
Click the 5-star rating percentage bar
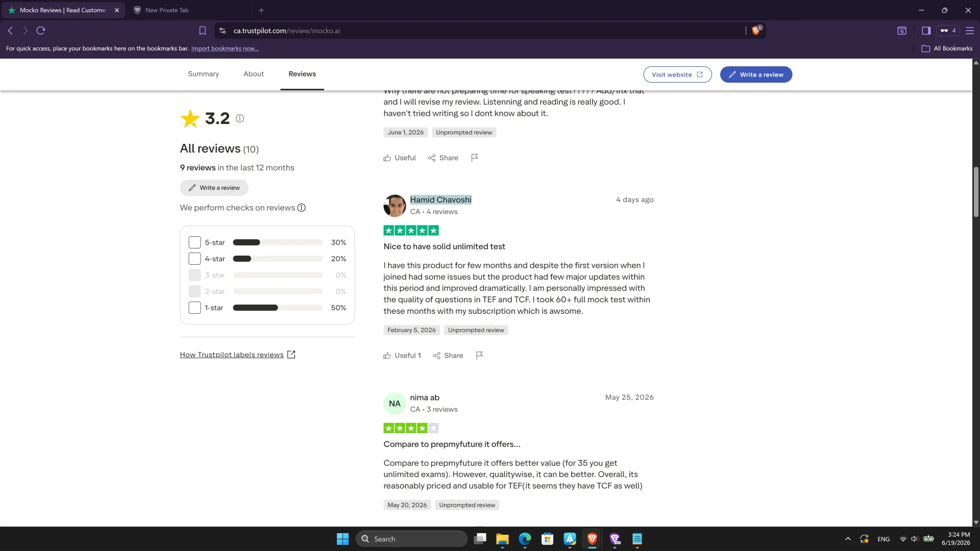pos(278,242)
